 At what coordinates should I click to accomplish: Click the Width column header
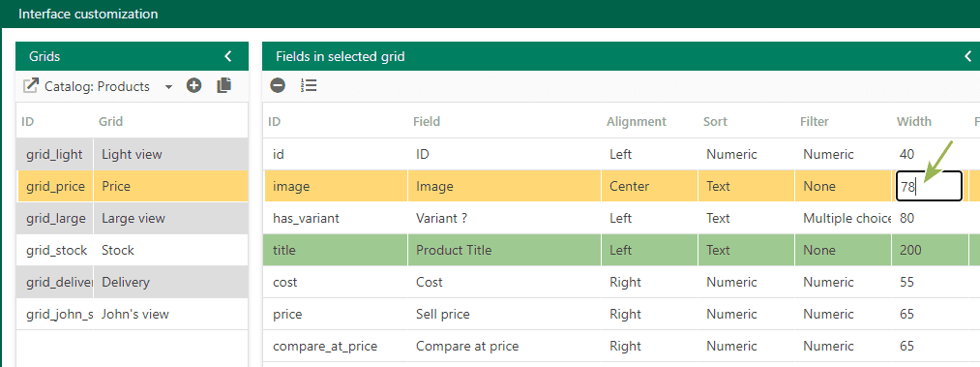[914, 121]
